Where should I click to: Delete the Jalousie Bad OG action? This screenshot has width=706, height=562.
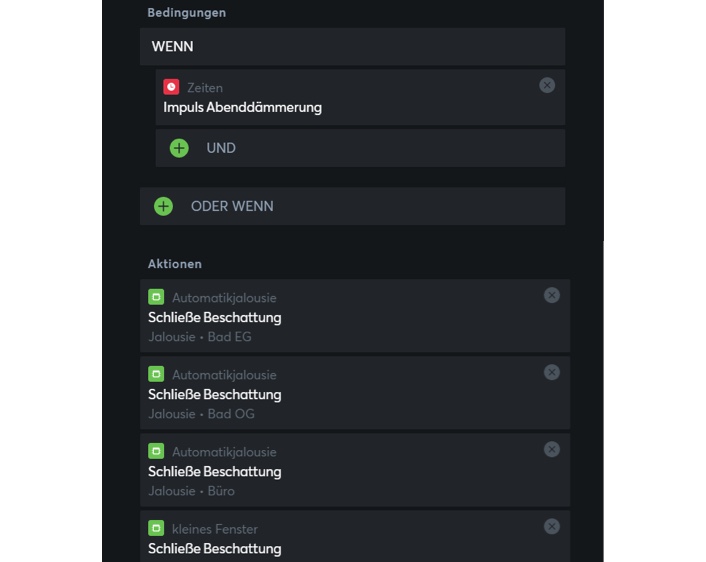552,372
